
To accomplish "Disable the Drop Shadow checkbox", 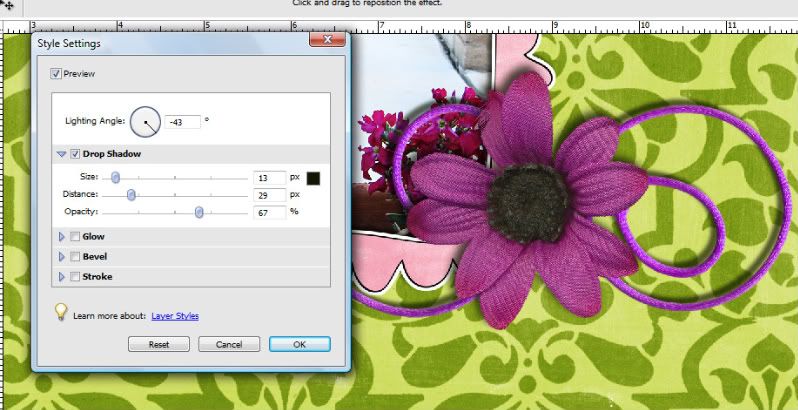I will [75, 154].
